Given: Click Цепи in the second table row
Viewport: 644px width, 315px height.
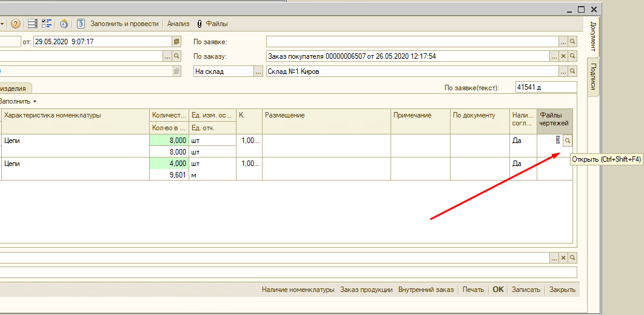Looking at the screenshot, I should [76, 163].
